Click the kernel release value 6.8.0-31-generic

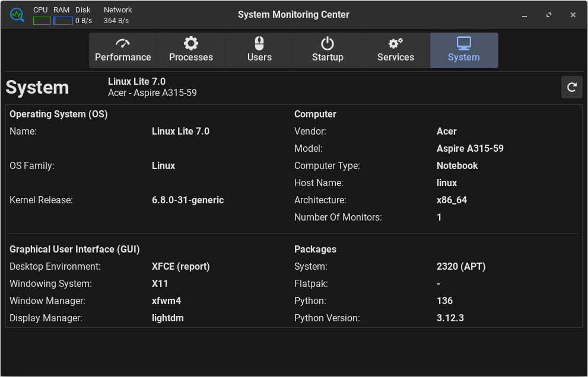point(187,200)
